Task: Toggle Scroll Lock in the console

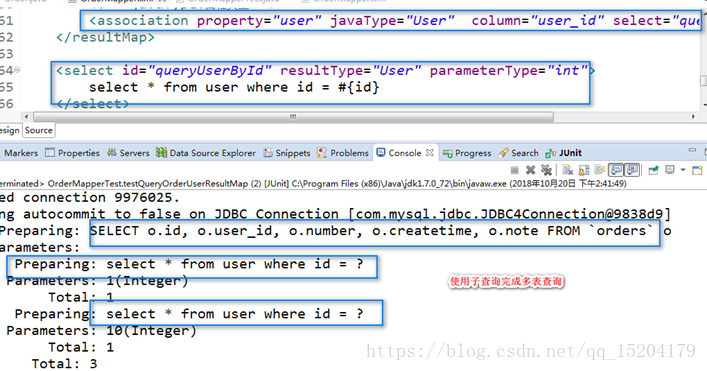Action: click(x=584, y=170)
